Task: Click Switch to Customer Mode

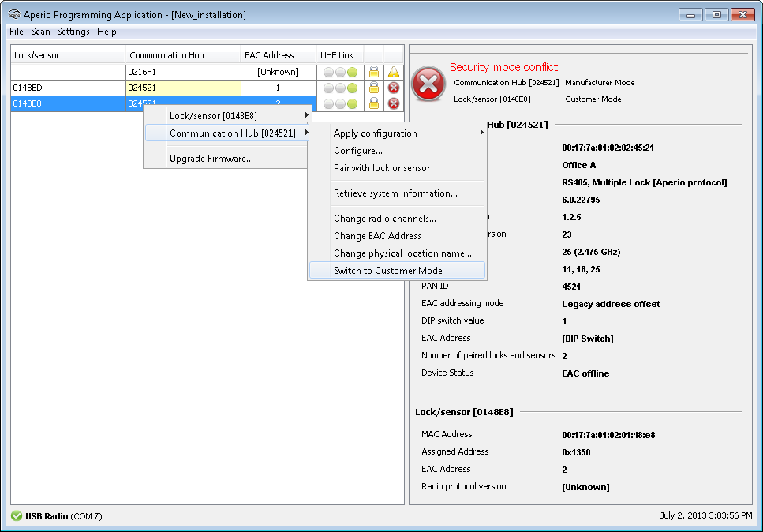Action: (397, 271)
